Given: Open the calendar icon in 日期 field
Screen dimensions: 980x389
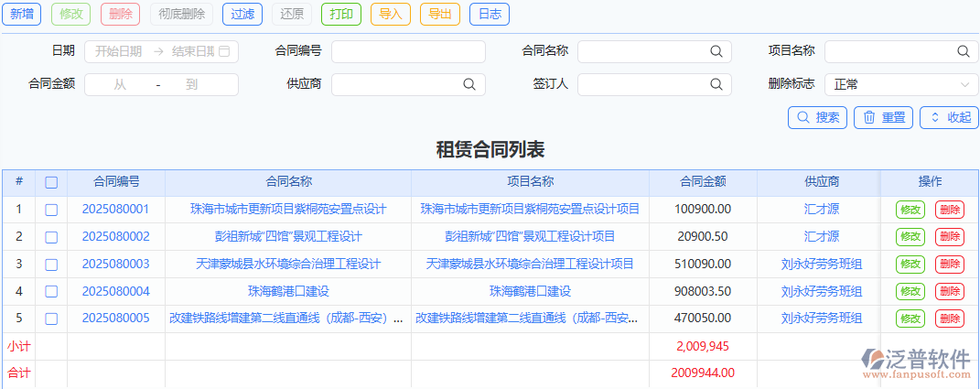Looking at the screenshot, I should click(225, 51).
